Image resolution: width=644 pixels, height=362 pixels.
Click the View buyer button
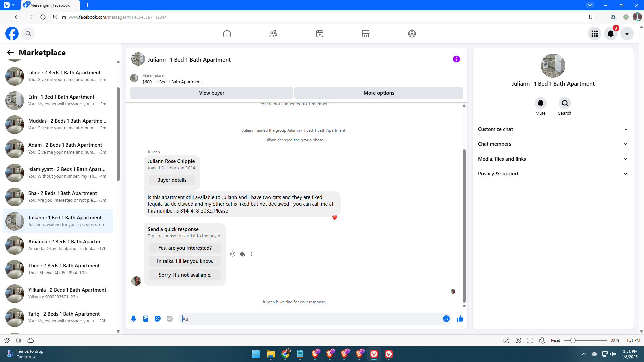coord(211,93)
